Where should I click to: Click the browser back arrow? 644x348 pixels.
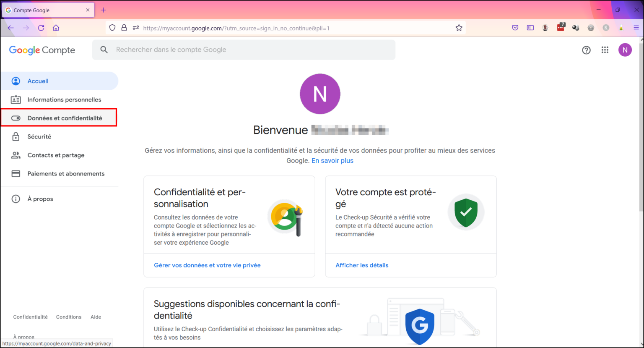(x=11, y=28)
